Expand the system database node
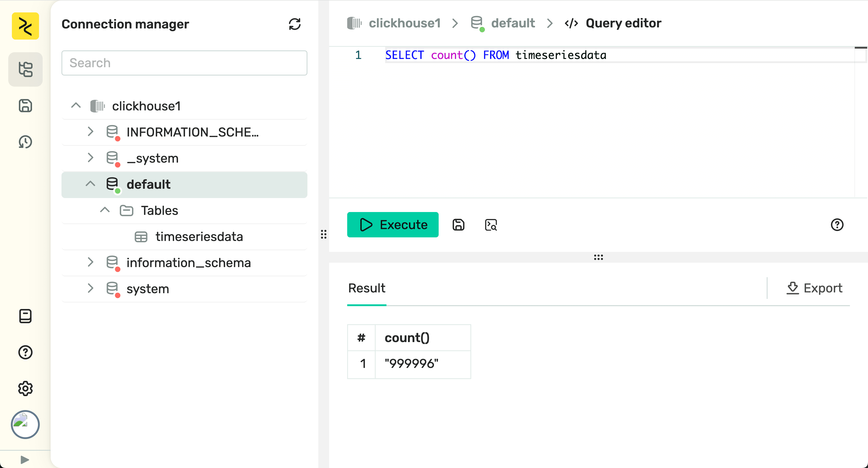Viewport: 868px width, 468px height. (x=90, y=289)
